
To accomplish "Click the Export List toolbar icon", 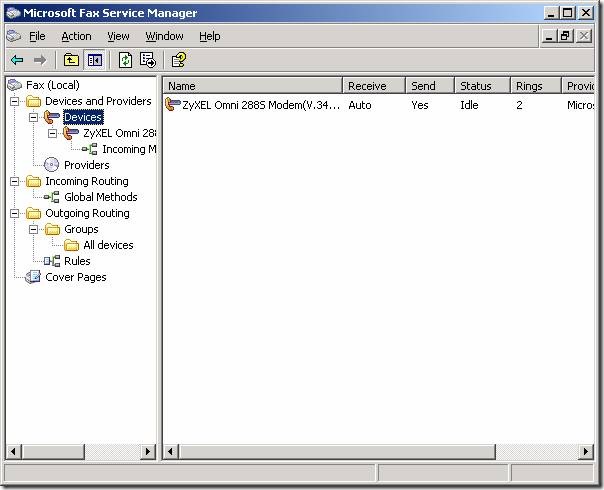I will [148, 60].
